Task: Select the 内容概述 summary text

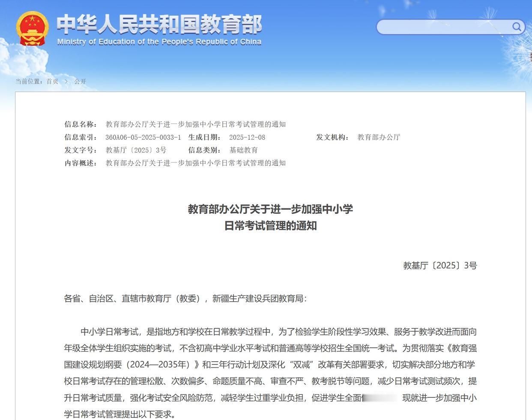Action: (x=196, y=163)
